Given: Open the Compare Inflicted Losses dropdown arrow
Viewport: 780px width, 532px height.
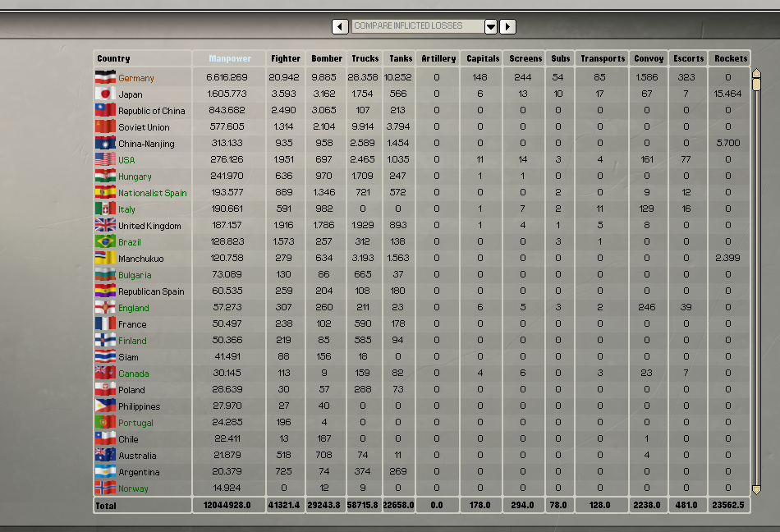Looking at the screenshot, I should [x=490, y=26].
